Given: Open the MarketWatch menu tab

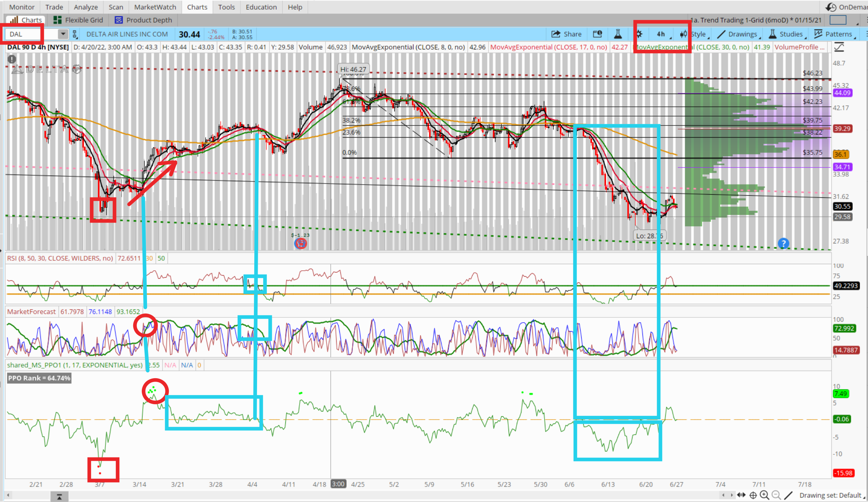Looking at the screenshot, I should (155, 7).
